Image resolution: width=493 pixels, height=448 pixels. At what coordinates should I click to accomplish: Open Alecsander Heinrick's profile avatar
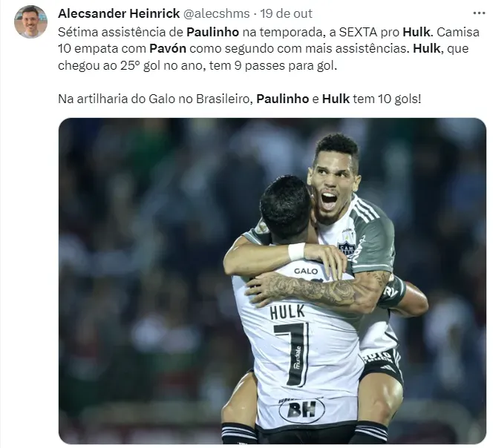point(31,22)
